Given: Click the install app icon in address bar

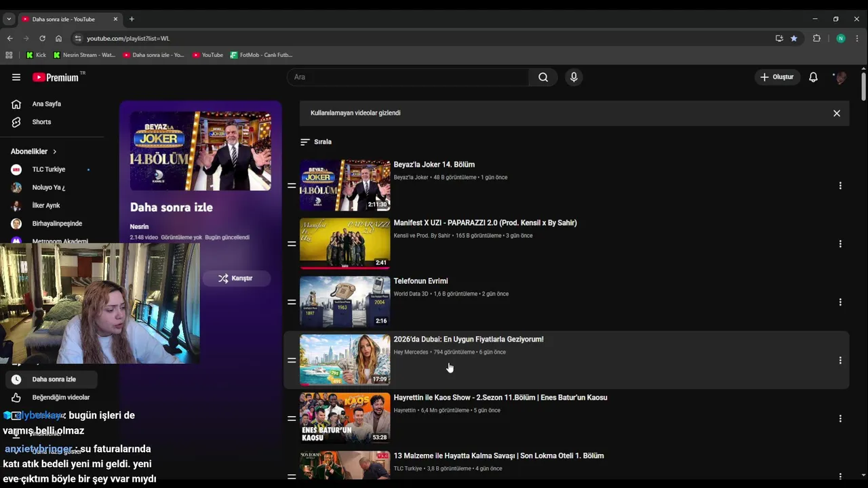Looking at the screenshot, I should coord(779,39).
